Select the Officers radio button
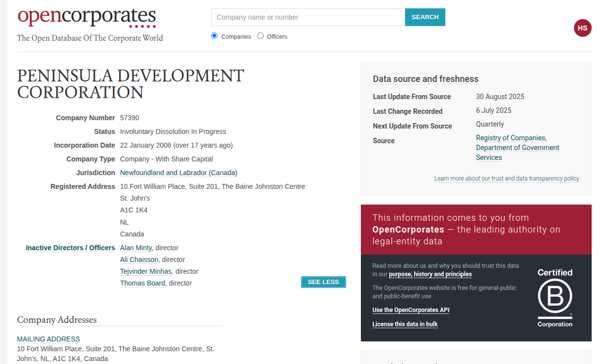Image resolution: width=600 pixels, height=364 pixels. click(x=260, y=36)
